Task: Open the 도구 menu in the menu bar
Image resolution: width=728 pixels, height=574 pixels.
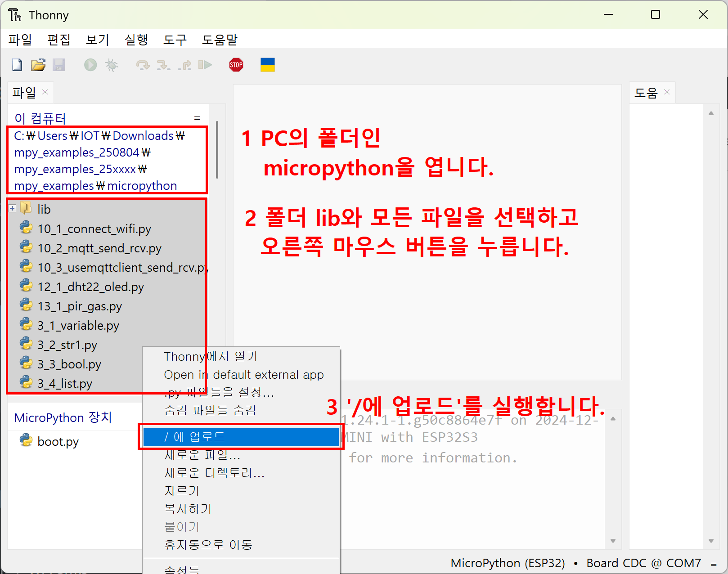Action: (175, 40)
